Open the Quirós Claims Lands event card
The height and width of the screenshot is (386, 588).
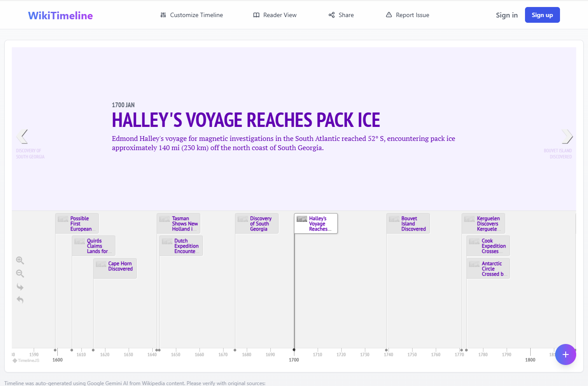[93, 246]
